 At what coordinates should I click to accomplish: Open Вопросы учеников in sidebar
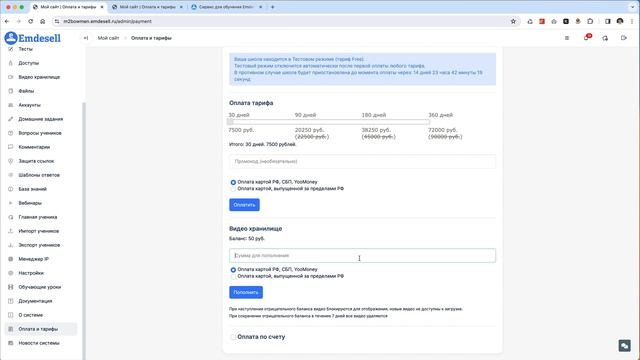[x=40, y=133]
